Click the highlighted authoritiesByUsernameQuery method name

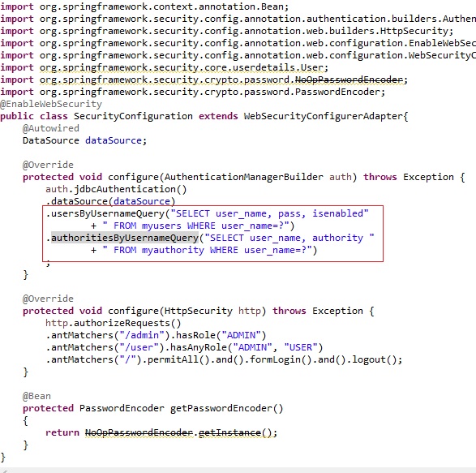(x=124, y=238)
